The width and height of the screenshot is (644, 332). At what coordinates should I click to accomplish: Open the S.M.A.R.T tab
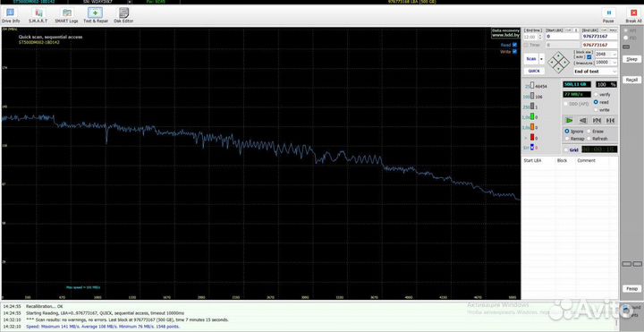click(x=38, y=15)
